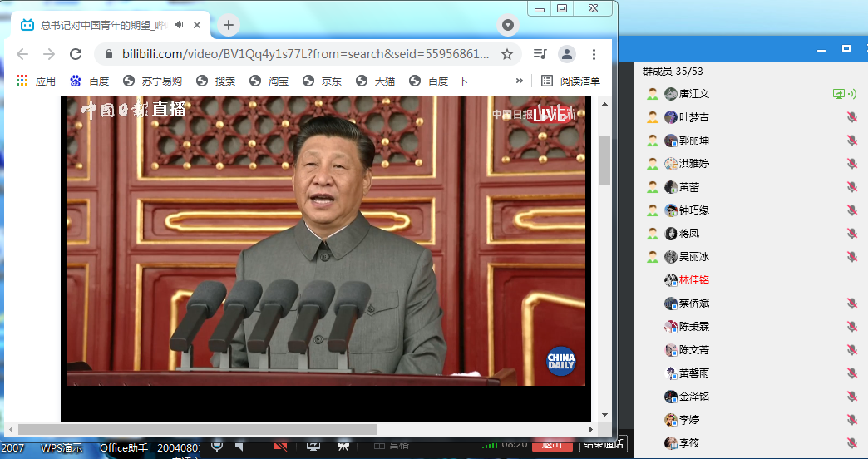This screenshot has height=459, width=868.
Task: Open the tab search dropdown arrow
Action: 508,25
